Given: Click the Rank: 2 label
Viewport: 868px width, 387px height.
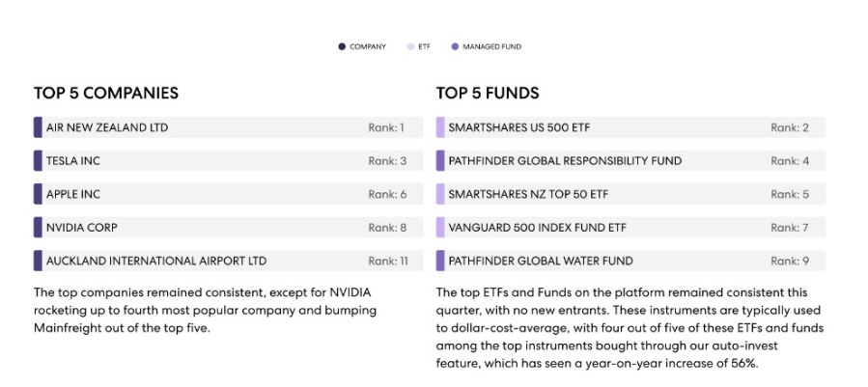Looking at the screenshot, I should (x=789, y=127).
